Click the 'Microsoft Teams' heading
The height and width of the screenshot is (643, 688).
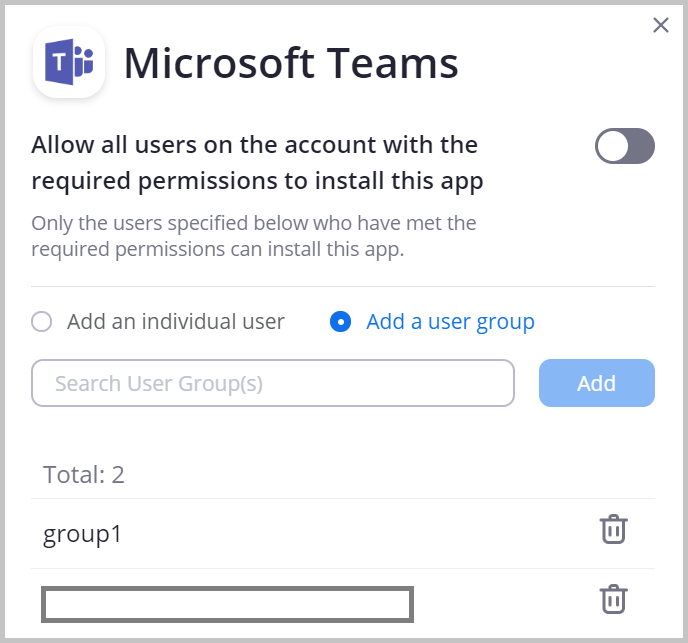(291, 63)
